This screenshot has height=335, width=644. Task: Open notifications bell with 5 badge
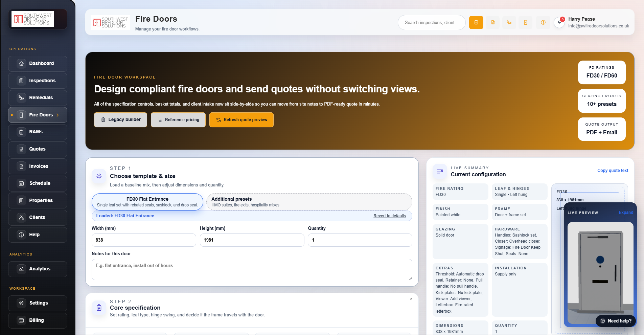[x=559, y=22]
